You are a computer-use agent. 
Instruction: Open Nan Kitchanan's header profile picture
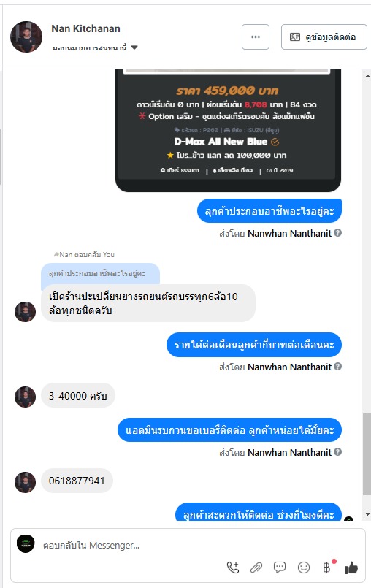26,37
